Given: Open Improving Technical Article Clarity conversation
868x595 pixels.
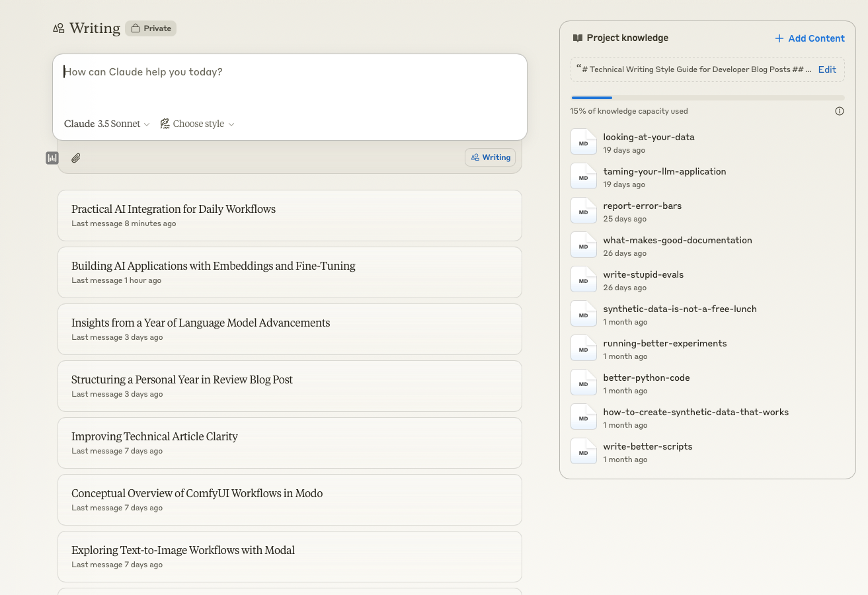Looking at the screenshot, I should 290,443.
